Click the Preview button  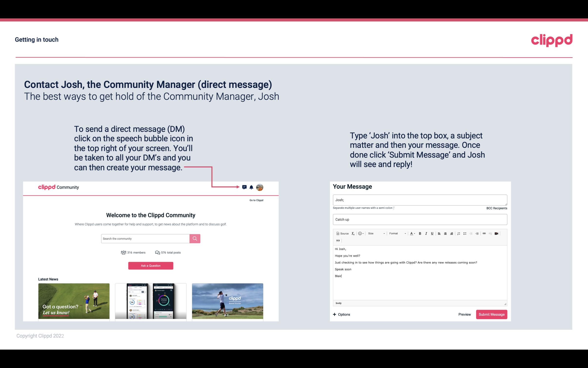(464, 314)
